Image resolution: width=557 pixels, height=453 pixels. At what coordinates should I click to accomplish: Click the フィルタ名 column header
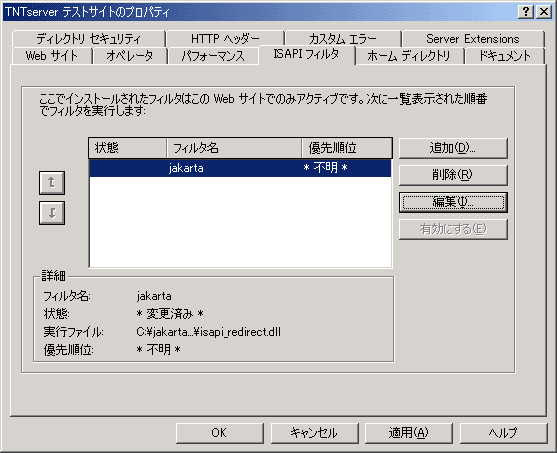pos(234,148)
